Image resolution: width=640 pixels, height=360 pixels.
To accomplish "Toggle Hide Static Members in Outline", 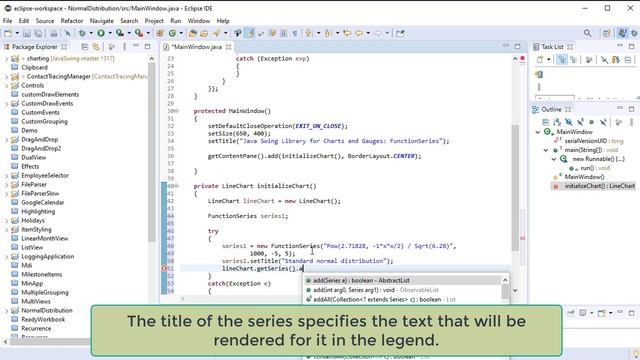I will click(x=580, y=122).
